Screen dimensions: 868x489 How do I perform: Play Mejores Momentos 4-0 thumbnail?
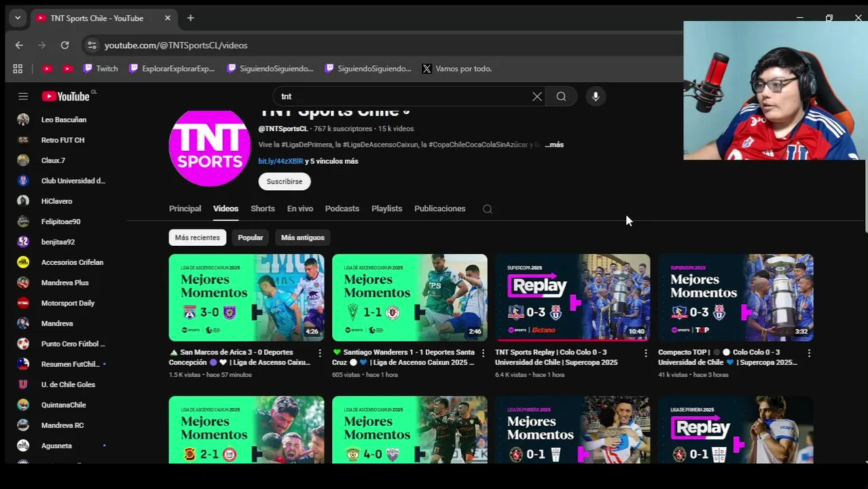[x=410, y=429]
